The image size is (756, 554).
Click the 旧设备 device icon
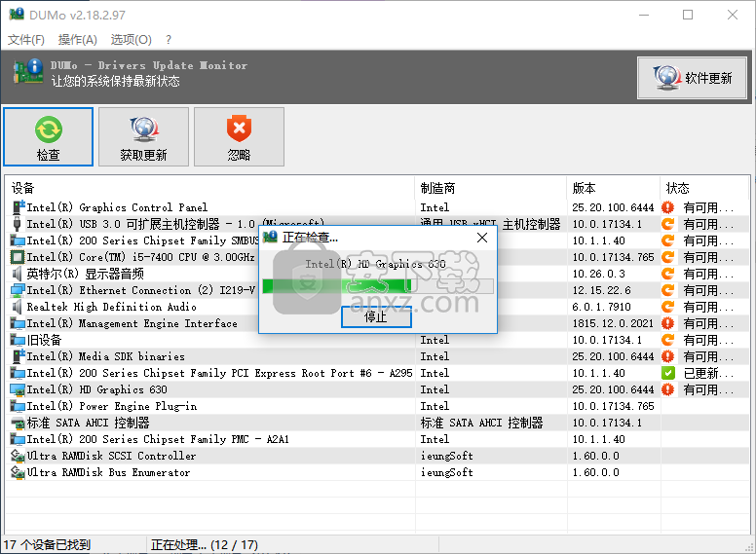tap(18, 340)
